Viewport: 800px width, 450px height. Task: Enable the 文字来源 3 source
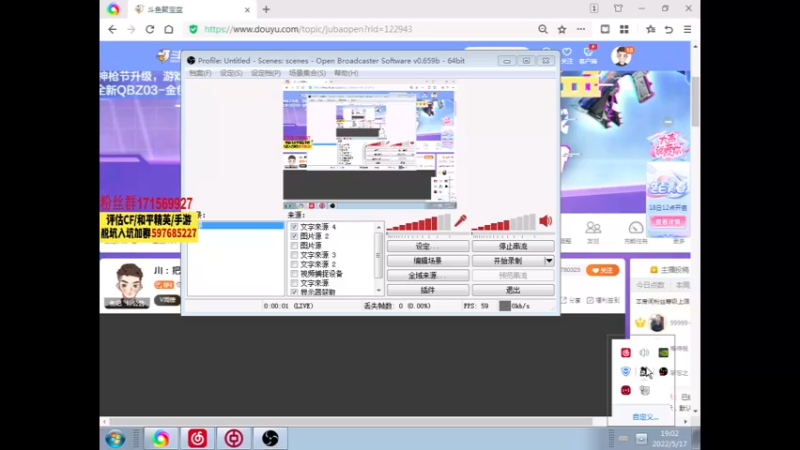coord(294,255)
